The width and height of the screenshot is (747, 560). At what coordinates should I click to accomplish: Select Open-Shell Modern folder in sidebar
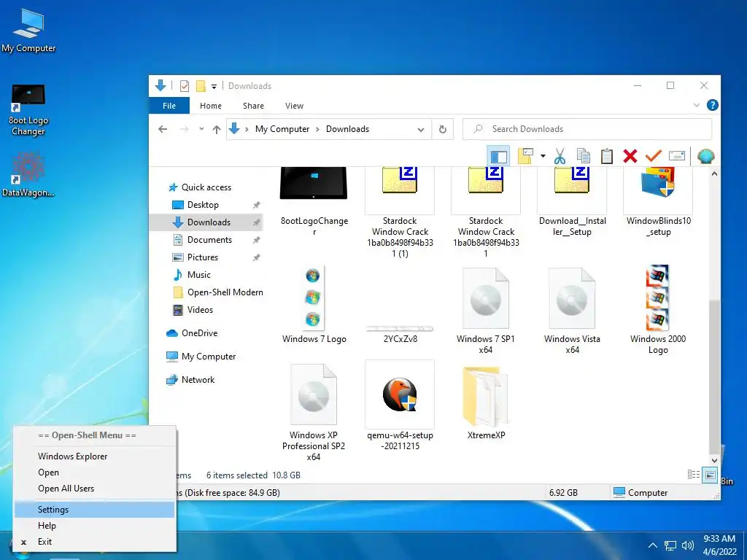point(225,292)
